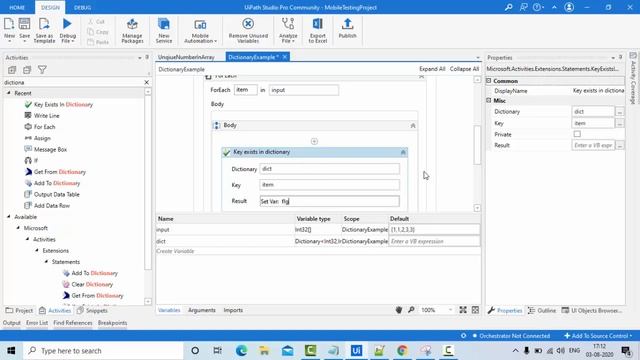Run Debug File play icon
This screenshot has height=360, width=640.
[x=67, y=30]
